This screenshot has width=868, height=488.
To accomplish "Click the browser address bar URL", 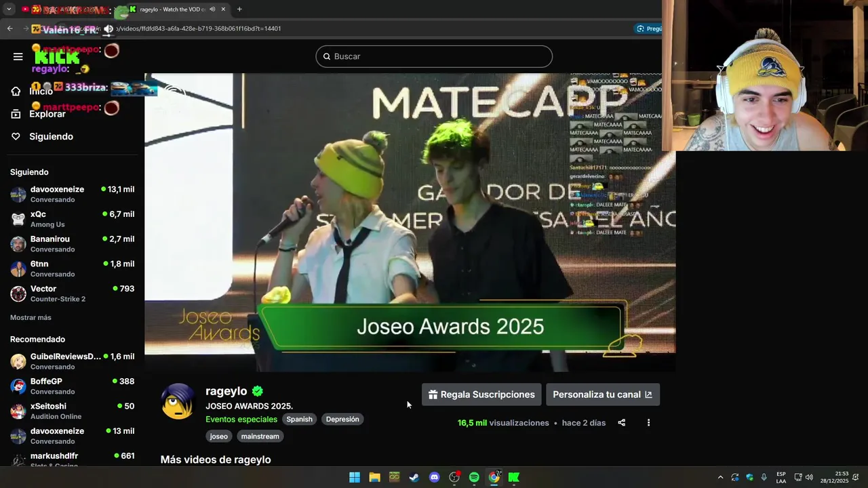I will pos(199,28).
